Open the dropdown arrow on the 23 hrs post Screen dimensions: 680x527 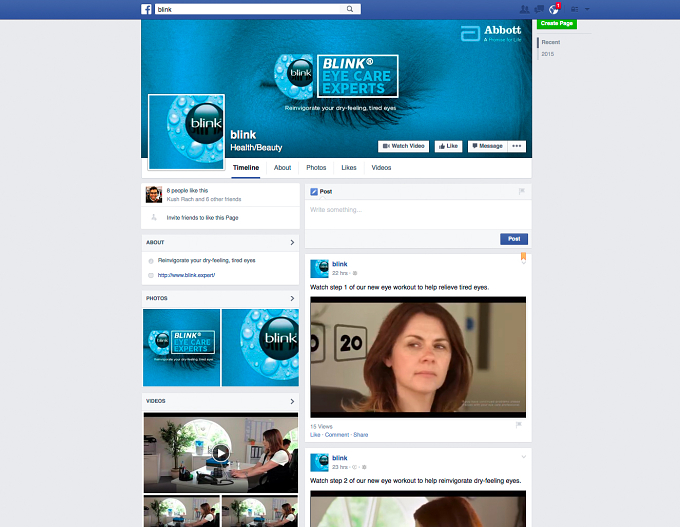(523, 457)
